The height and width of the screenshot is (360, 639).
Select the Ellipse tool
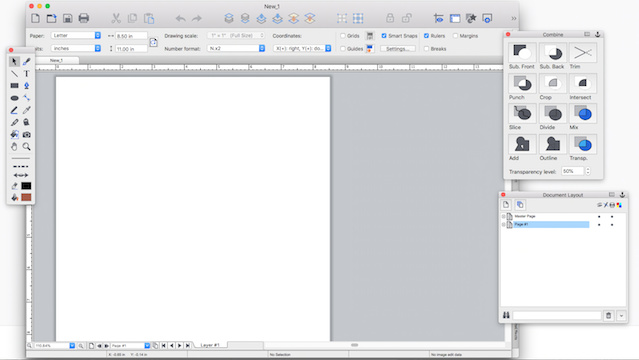[14, 98]
